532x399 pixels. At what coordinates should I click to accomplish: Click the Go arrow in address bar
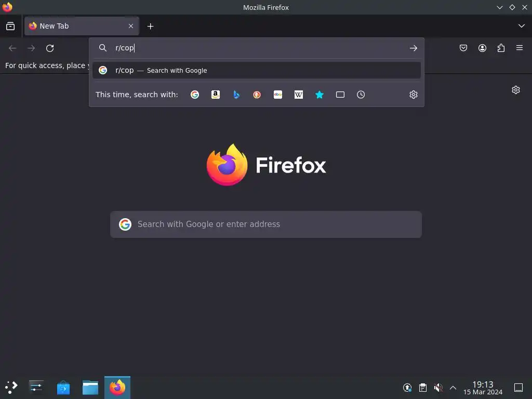click(413, 48)
